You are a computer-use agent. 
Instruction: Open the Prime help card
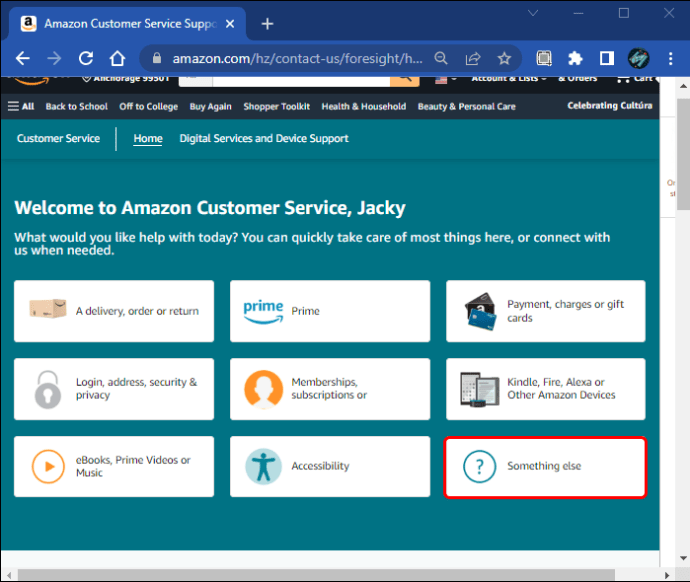tap(330, 311)
